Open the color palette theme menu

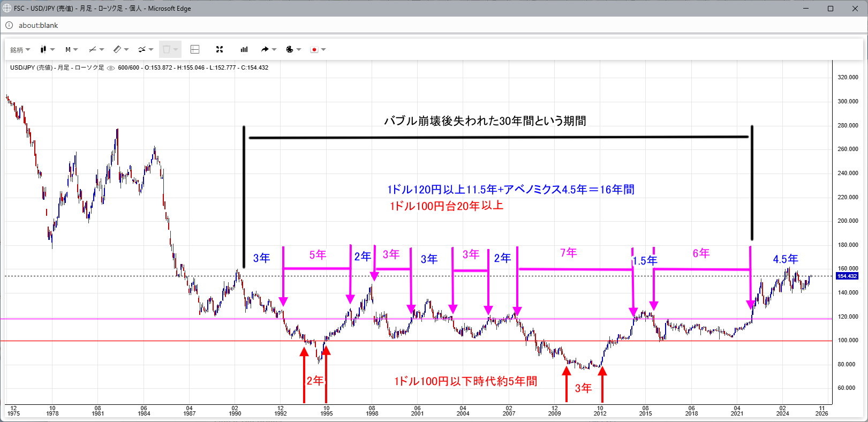293,50
